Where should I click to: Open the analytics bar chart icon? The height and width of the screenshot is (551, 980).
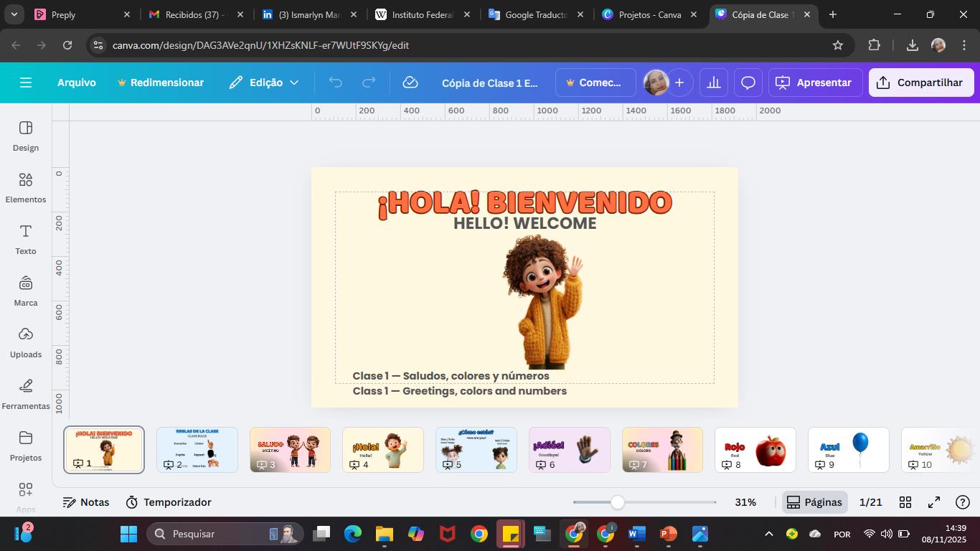point(713,83)
